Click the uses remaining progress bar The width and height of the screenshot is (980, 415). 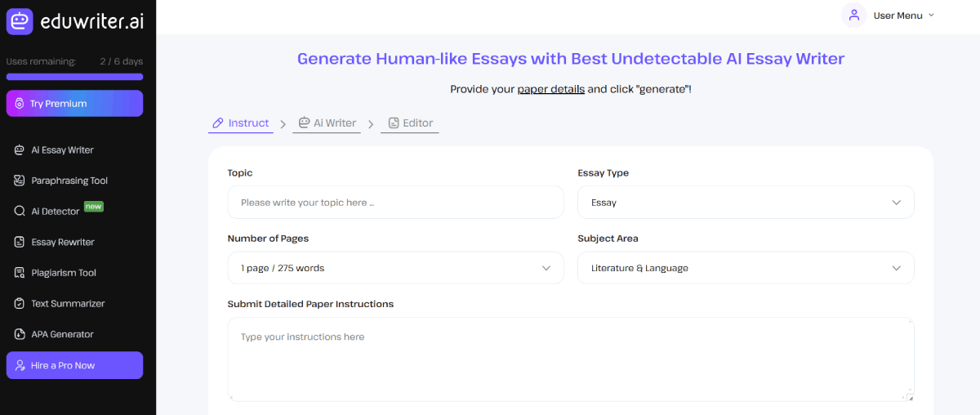tap(74, 77)
